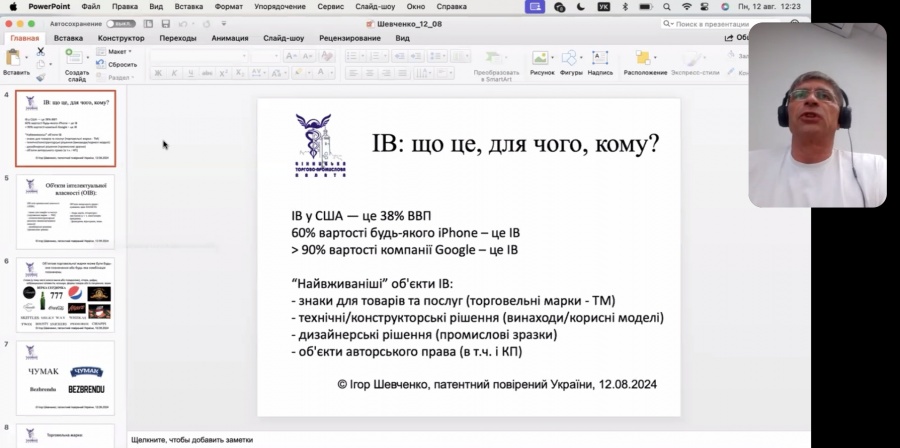Cut selection with the scissors icon
Viewport: 900px width, 448px height.
tap(41, 51)
